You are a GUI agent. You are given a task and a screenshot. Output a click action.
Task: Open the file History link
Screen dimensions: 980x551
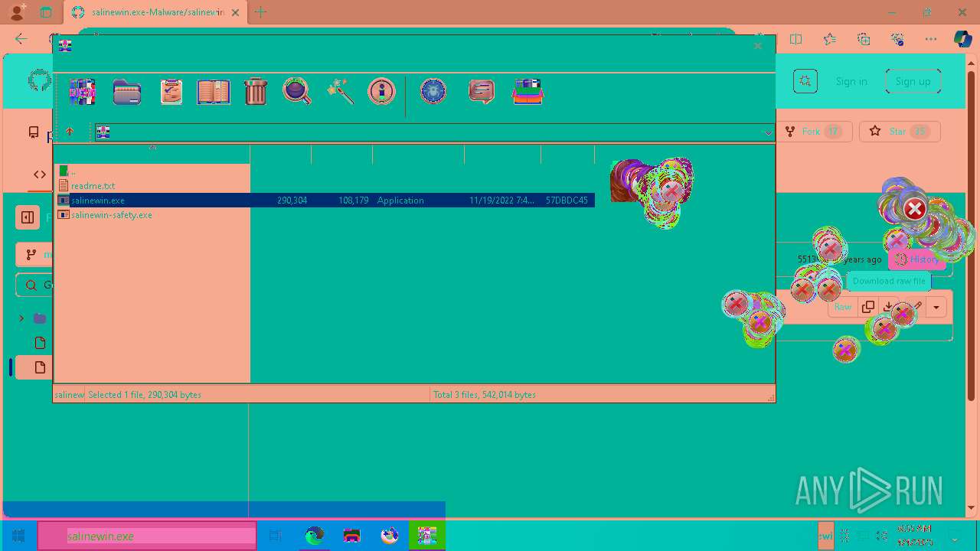pos(917,259)
